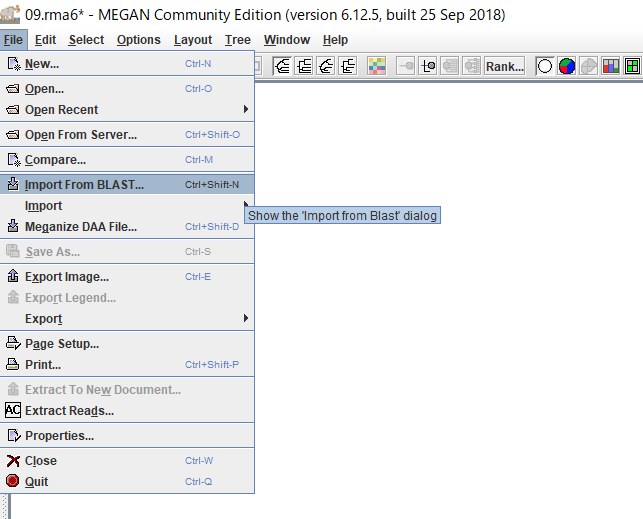This screenshot has width=643, height=519.
Task: Open the File menu
Action: [14, 40]
